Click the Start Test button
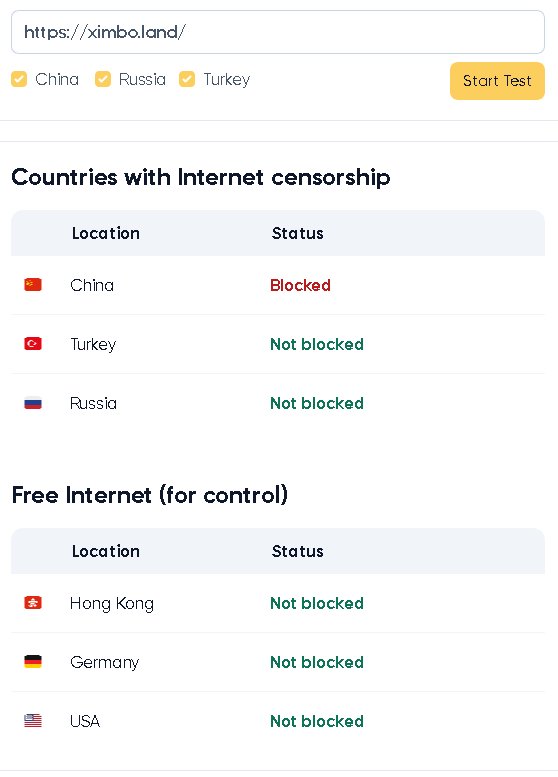 pyautogui.click(x=497, y=81)
